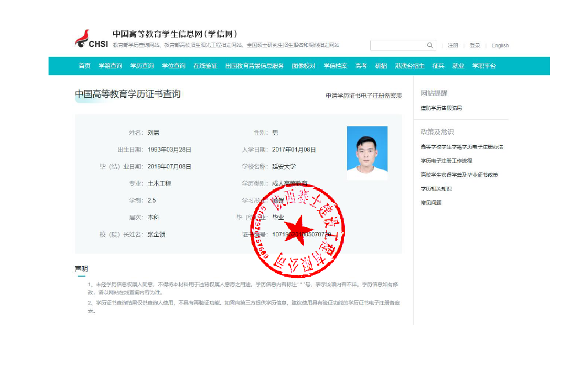Open the 学信档案 menu item
Viewport: 588px width, 375px height.
click(335, 66)
